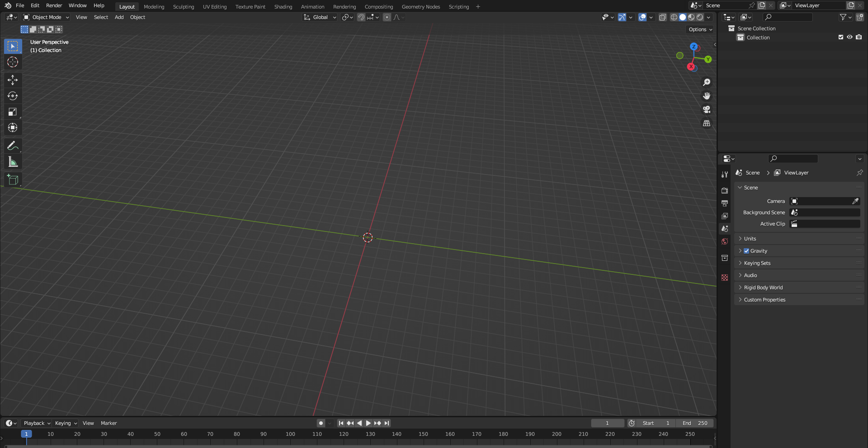Switch to the Geometry Nodes workspace tab
Image resolution: width=868 pixels, height=448 pixels.
click(x=421, y=7)
